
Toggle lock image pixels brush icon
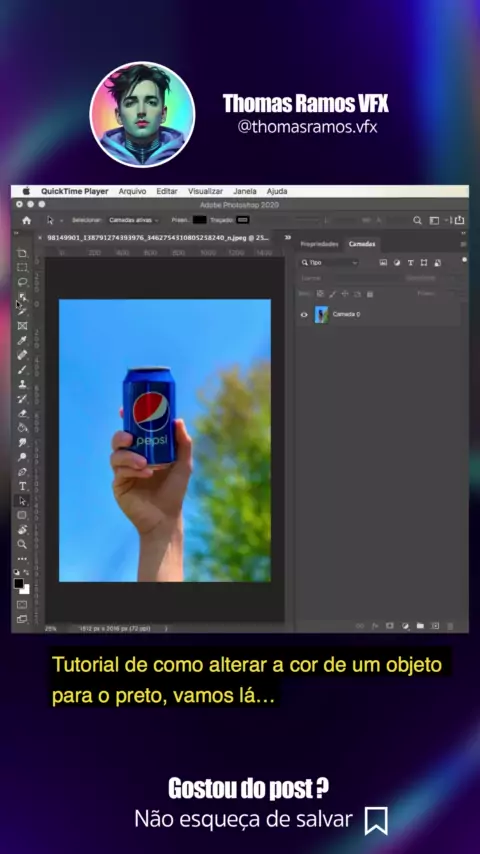(x=332, y=294)
